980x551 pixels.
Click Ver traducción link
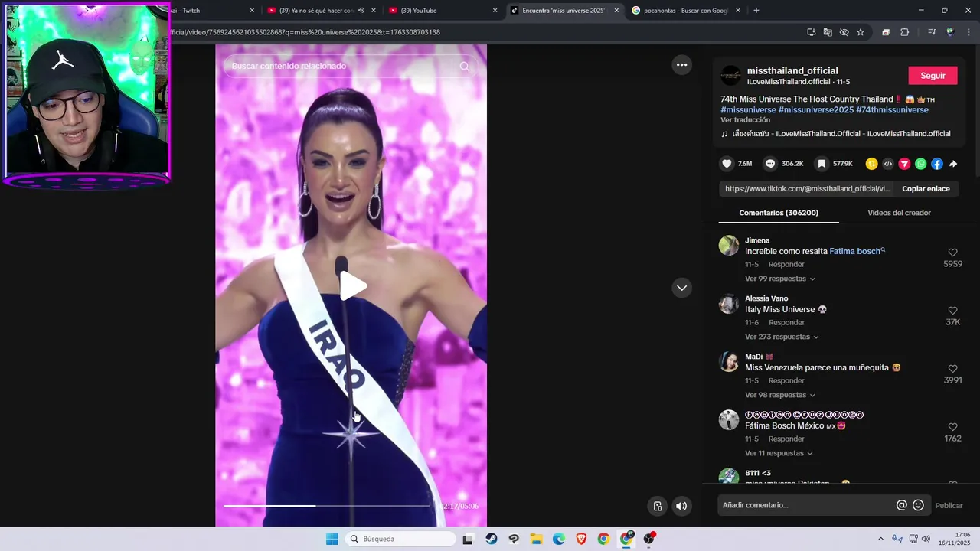pos(745,120)
